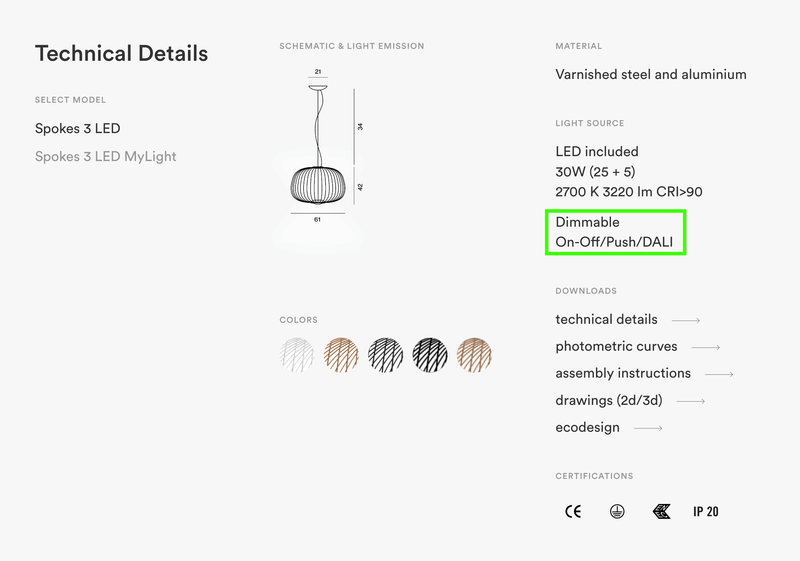Click the earth ground certification symbol
This screenshot has height=561, width=800.
tap(617, 511)
